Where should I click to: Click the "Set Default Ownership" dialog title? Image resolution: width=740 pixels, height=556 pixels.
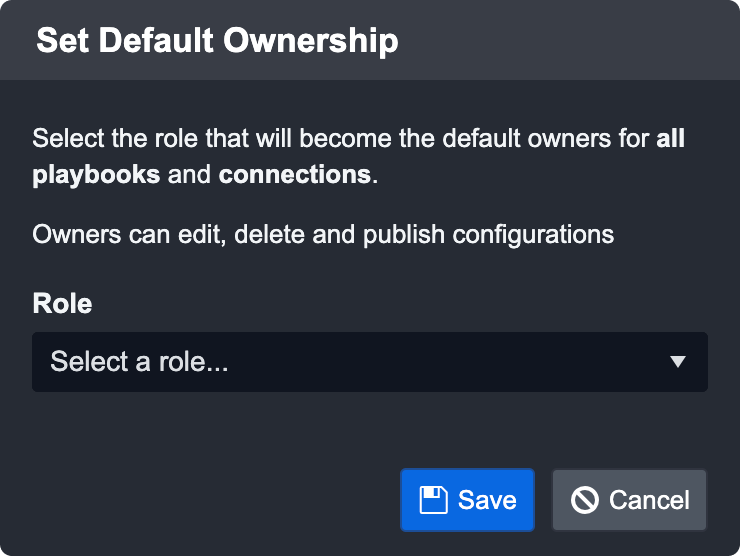click(x=217, y=41)
